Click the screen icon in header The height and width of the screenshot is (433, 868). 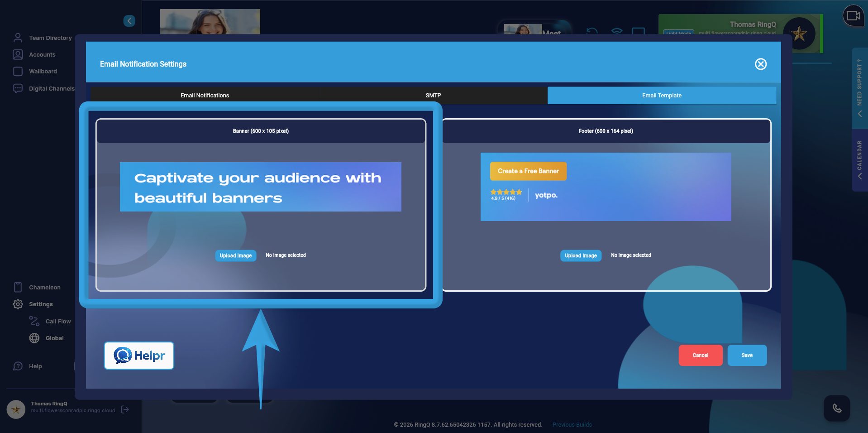pyautogui.click(x=639, y=32)
